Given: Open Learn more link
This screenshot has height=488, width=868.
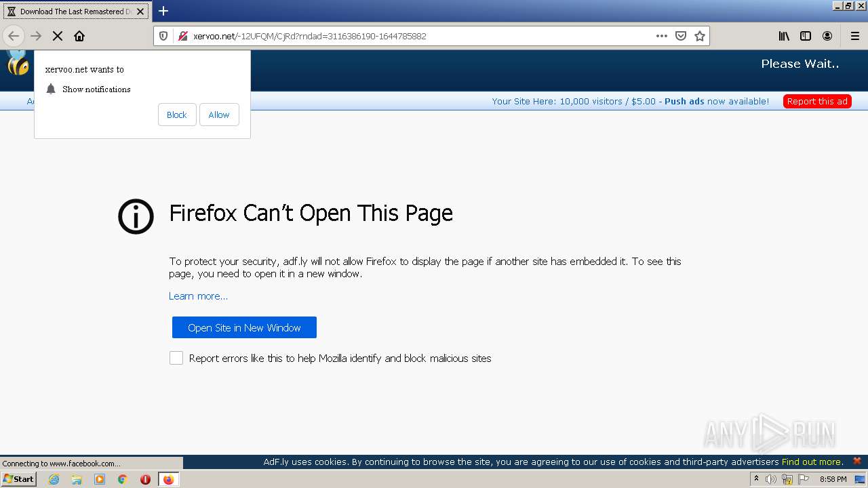Looking at the screenshot, I should click(x=198, y=296).
